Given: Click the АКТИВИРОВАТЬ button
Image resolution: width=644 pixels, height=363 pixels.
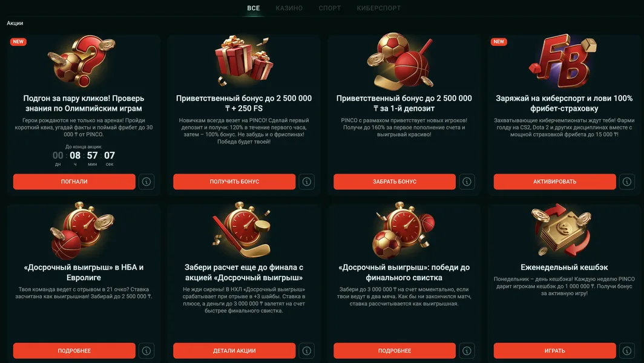Looking at the screenshot, I should pos(555,181).
